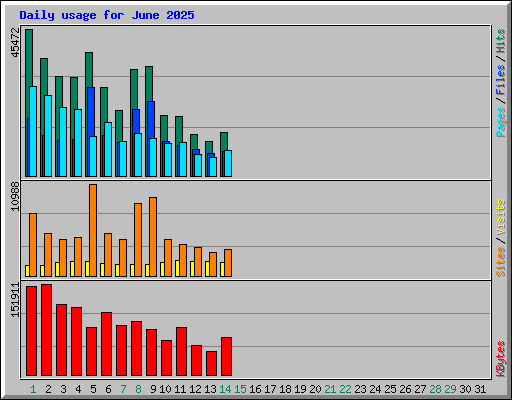512x400 pixels.
Task: Click day 12 on the x-axis
Action: [x=195, y=389]
